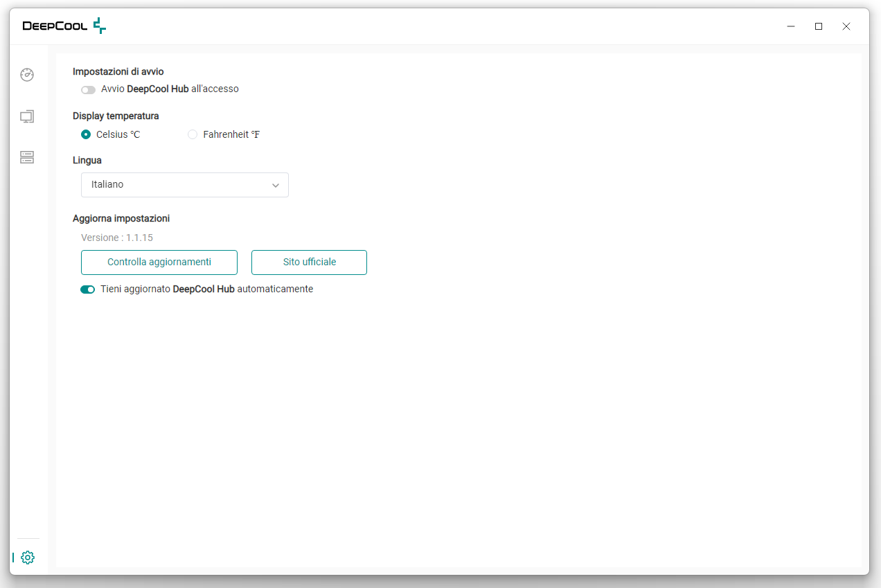Open the dashboard gauge page in sidebar
The image size is (881, 588).
tap(27, 75)
